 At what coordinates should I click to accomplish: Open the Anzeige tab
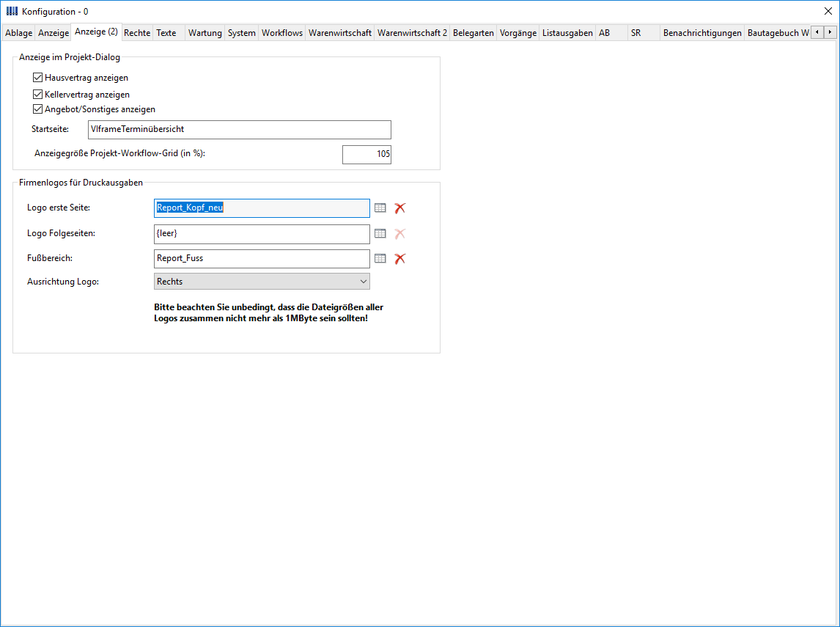coord(54,33)
